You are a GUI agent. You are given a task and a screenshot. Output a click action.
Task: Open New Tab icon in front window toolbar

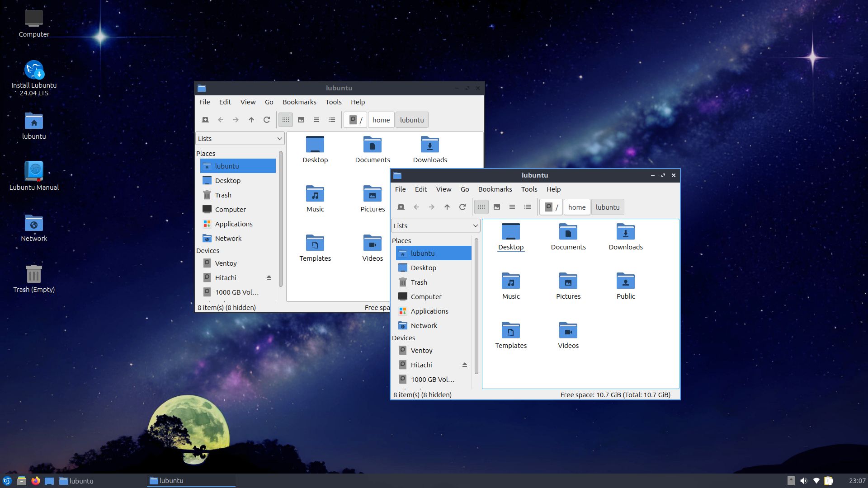point(401,207)
